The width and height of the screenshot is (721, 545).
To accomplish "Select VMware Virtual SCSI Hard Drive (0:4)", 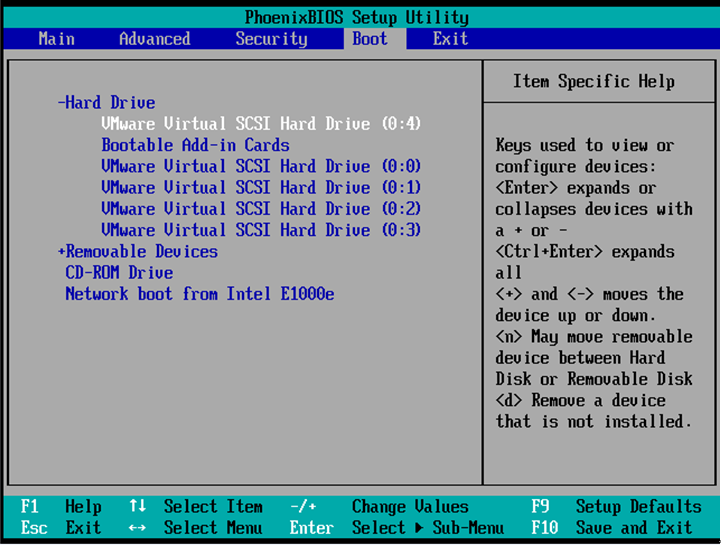I will click(261, 123).
